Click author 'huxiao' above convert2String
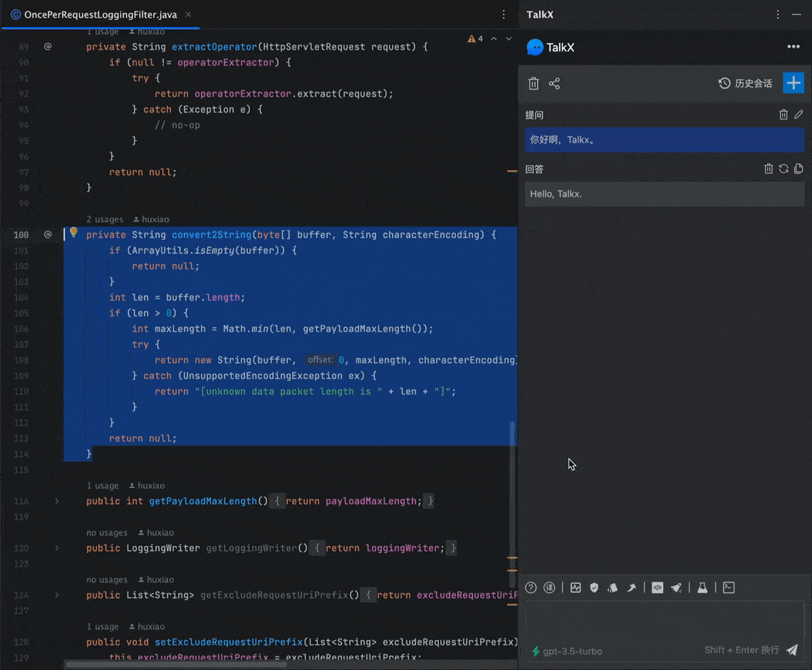 [x=151, y=220]
